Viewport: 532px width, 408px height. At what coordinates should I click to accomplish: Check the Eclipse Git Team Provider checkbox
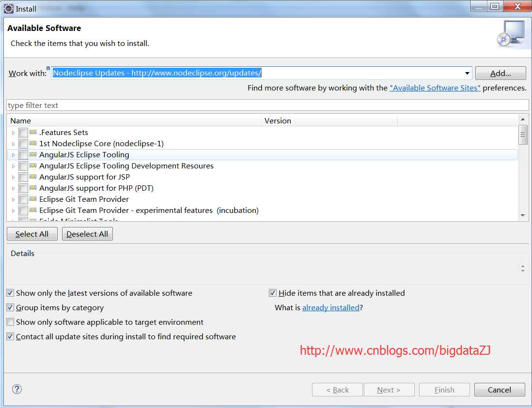click(x=23, y=199)
